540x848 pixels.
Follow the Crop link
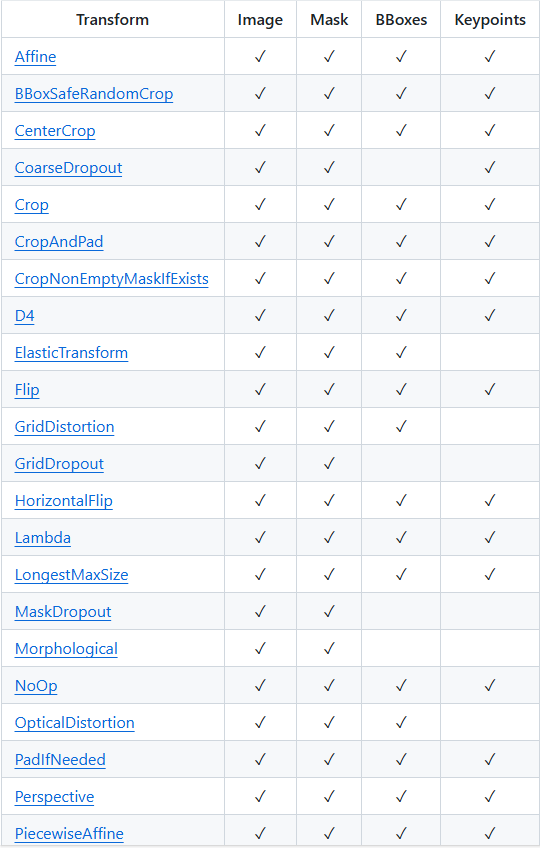[x=31, y=205]
